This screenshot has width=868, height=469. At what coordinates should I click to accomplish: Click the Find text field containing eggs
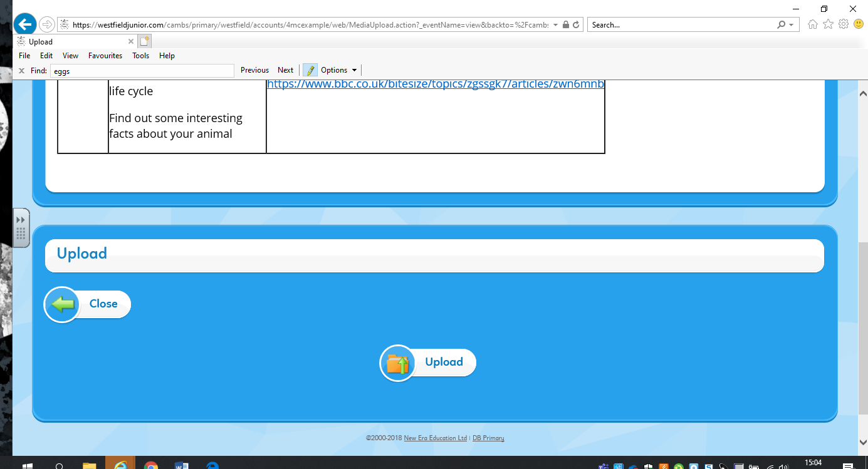click(142, 71)
